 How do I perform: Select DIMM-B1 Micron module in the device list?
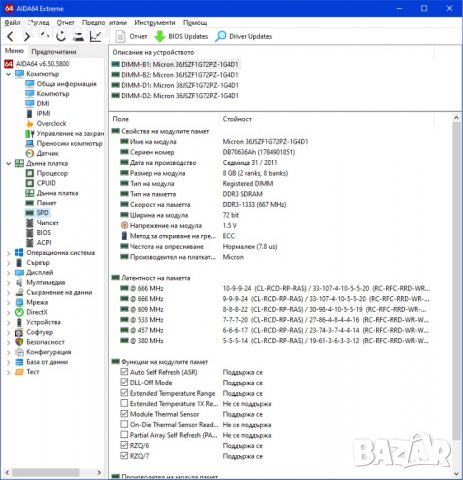[175, 64]
